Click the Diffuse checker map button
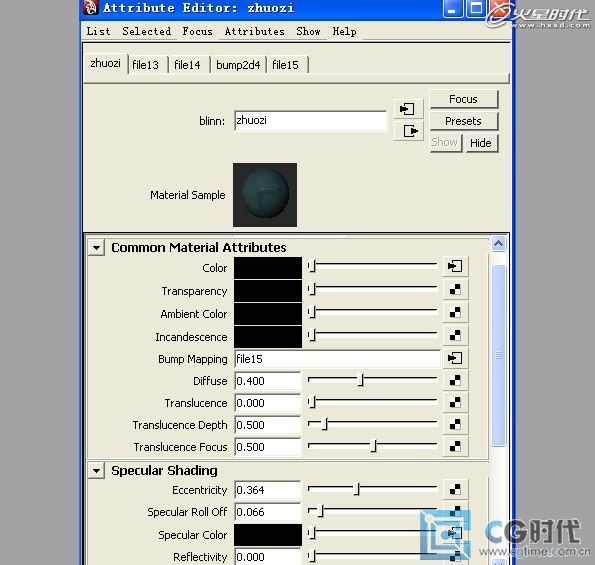Screen dimensions: 595x565 click(x=455, y=380)
